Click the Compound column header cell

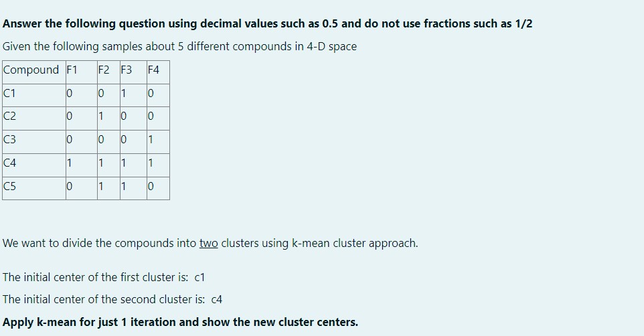click(34, 72)
